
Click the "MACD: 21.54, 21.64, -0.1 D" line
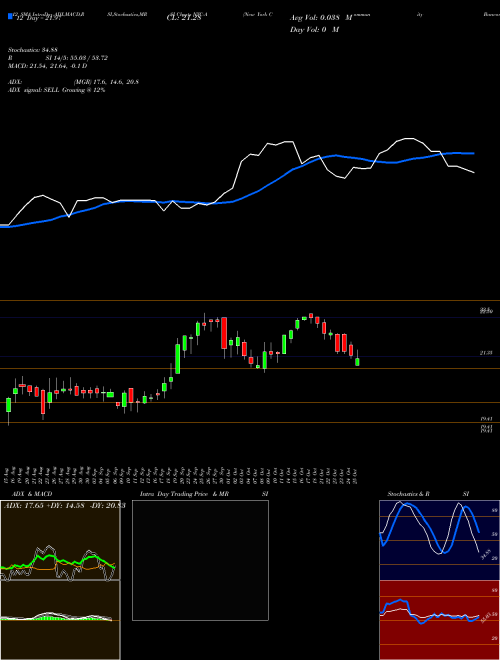(48, 66)
